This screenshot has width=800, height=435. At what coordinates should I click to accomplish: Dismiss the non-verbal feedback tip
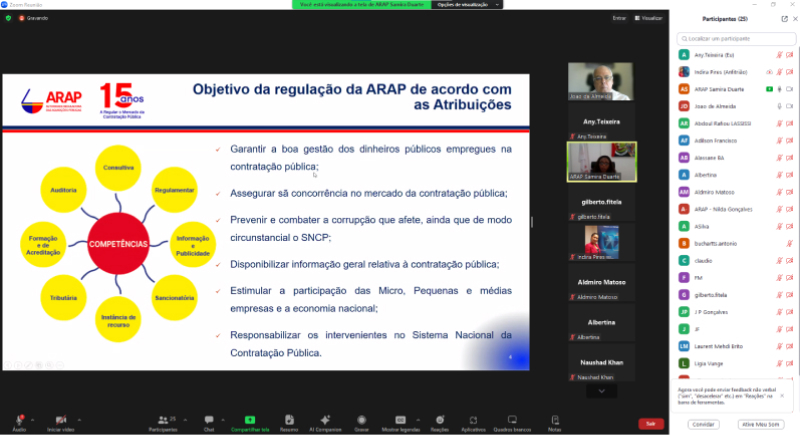point(782,396)
